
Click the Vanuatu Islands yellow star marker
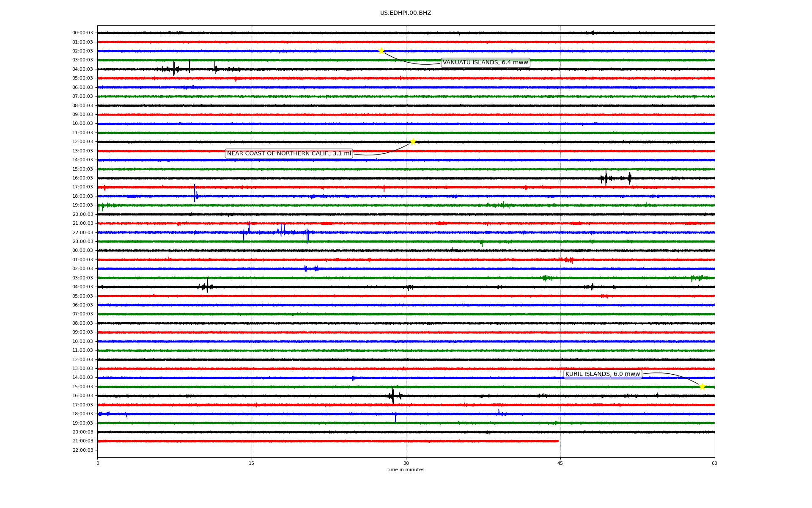pos(381,51)
